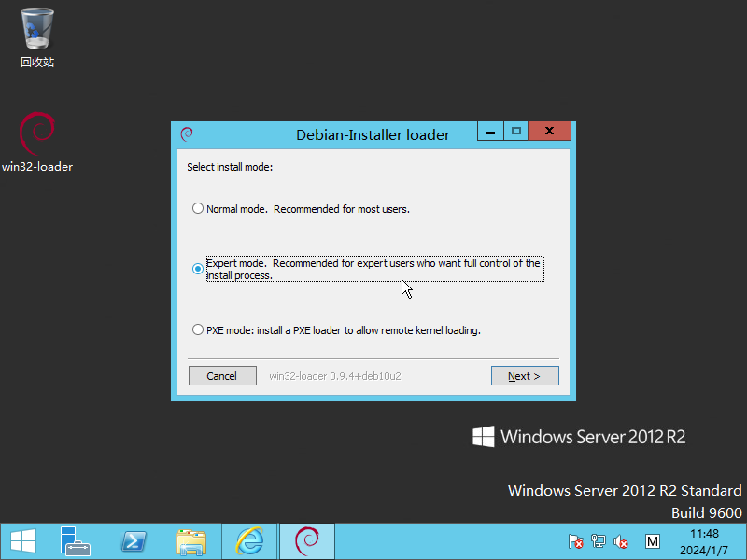The image size is (747, 560).
Task: Click version text 'win32-loader 0.9.4+deb10u2'
Action: coord(335,376)
